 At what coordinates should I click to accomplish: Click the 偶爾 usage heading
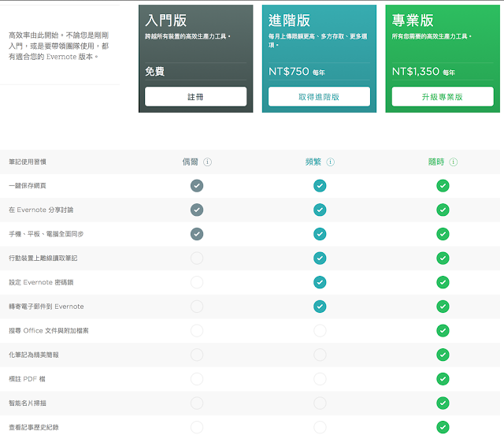pos(191,162)
